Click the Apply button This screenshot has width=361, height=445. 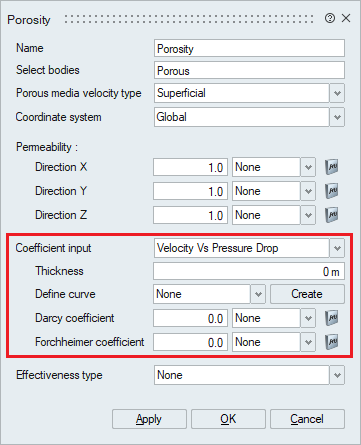(x=149, y=419)
